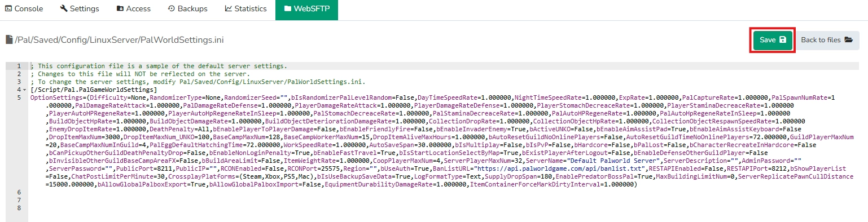This screenshot has height=222, width=868.
Task: Click line number 5 in the gutter
Action: (19, 97)
